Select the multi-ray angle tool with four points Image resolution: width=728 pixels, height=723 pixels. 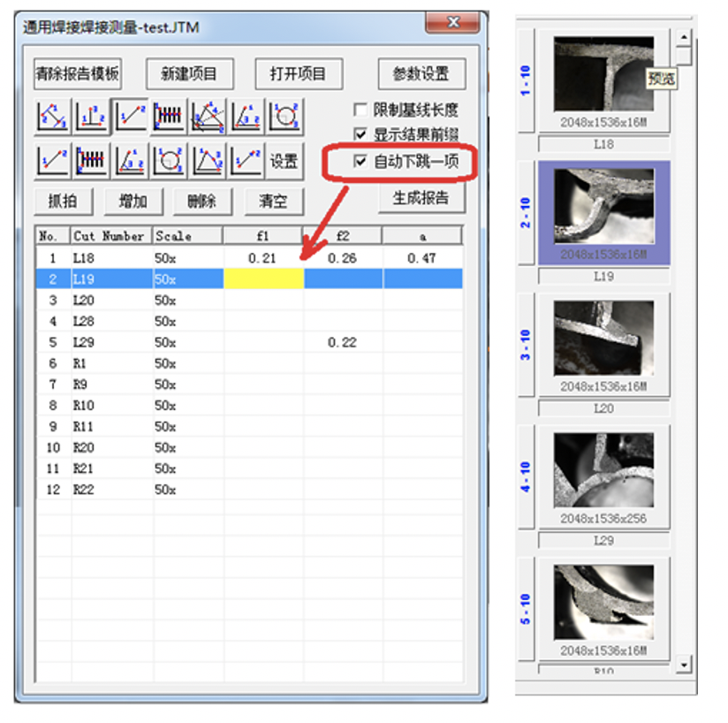coord(207,116)
